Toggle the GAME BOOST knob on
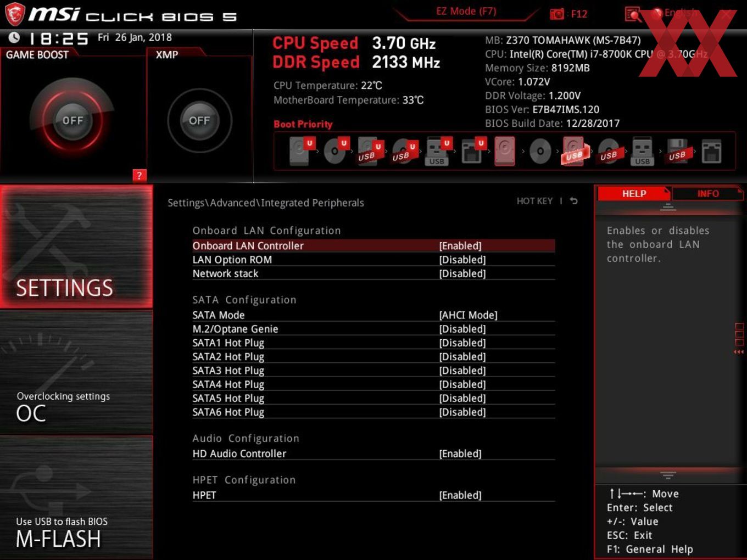747x560 pixels. (73, 120)
